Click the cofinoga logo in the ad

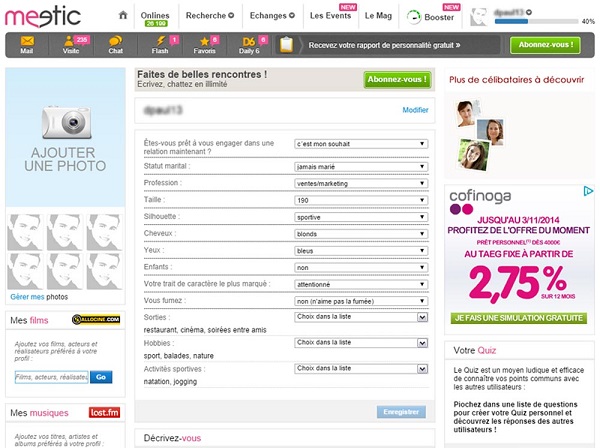[x=480, y=202]
